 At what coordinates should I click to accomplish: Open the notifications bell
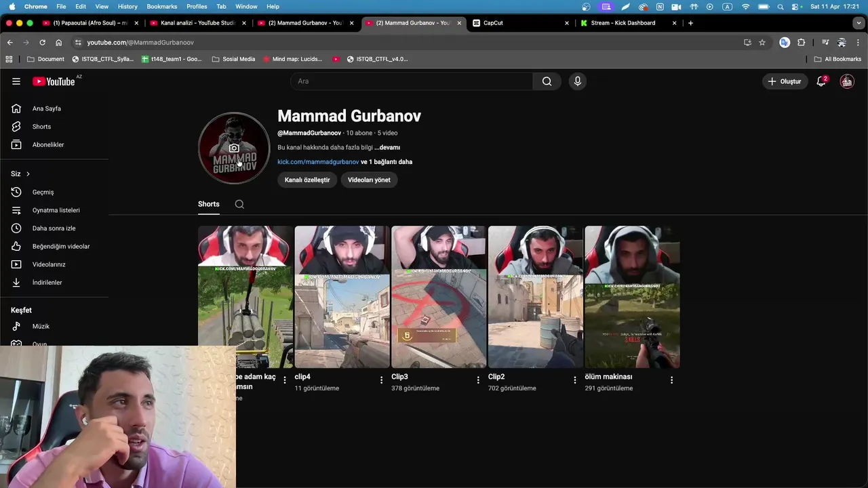[x=821, y=81]
